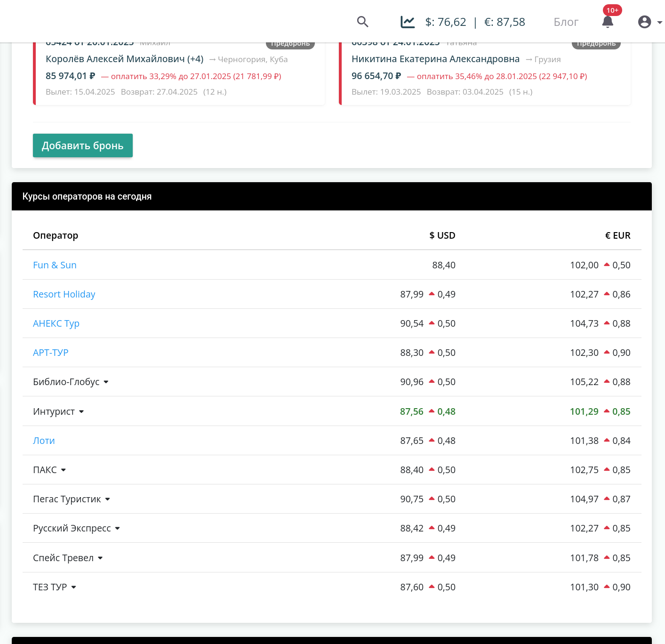Click the price 96 654,70 ₽
This screenshot has height=644, width=665.
click(377, 76)
